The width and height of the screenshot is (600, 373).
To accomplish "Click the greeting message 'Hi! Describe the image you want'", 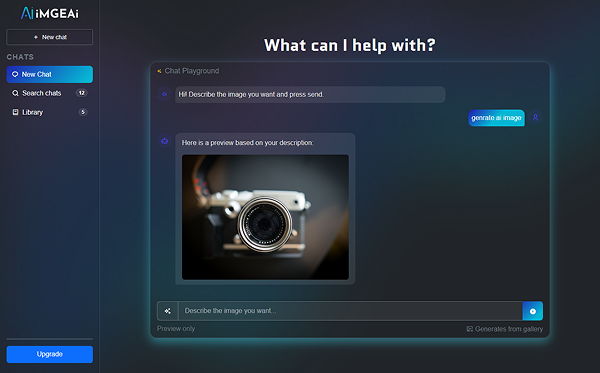I will pos(310,94).
